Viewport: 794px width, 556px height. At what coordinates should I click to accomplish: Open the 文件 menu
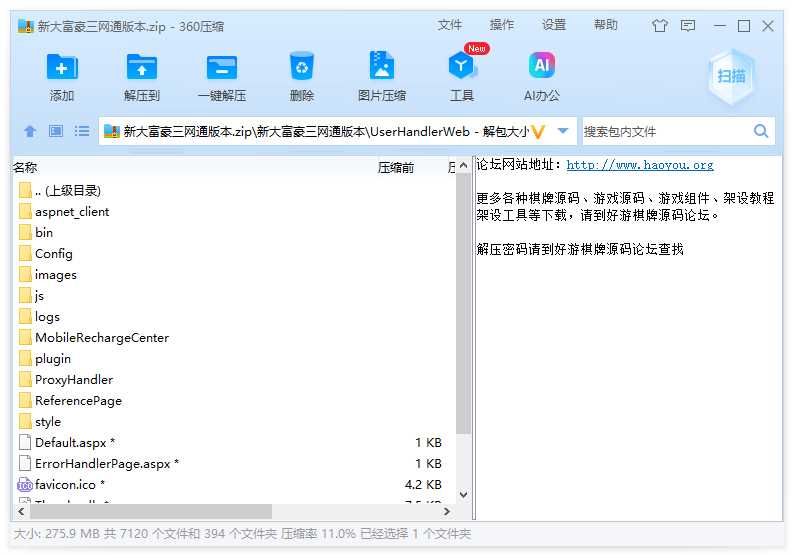450,25
